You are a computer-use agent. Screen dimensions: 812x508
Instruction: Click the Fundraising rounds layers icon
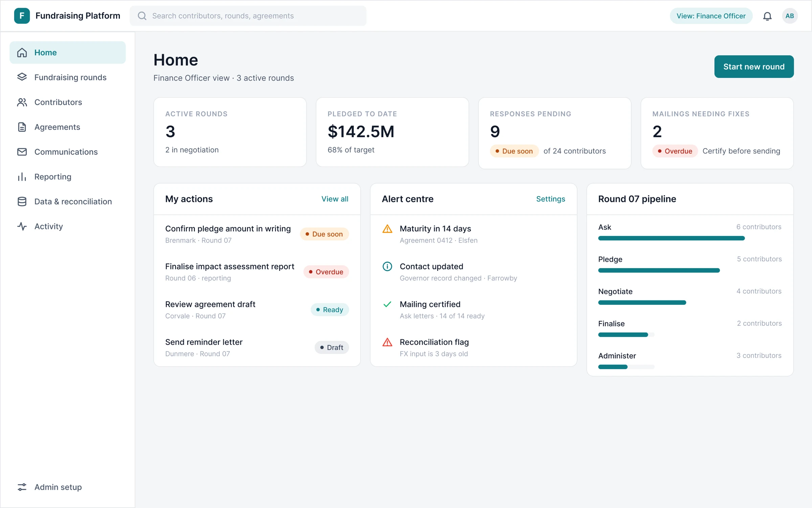click(22, 77)
